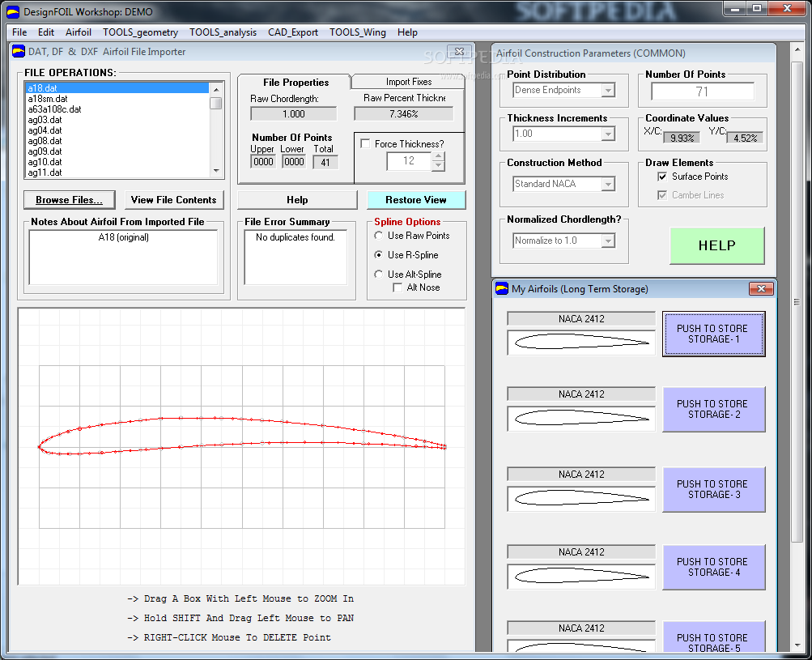Close the Airfoil File Importer panel
The width and height of the screenshot is (812, 660).
[x=459, y=51]
